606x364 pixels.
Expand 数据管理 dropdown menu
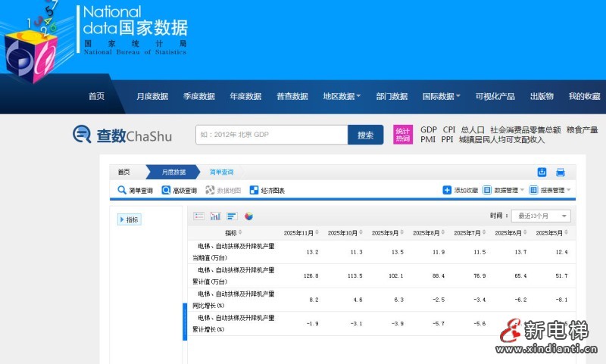click(x=505, y=191)
